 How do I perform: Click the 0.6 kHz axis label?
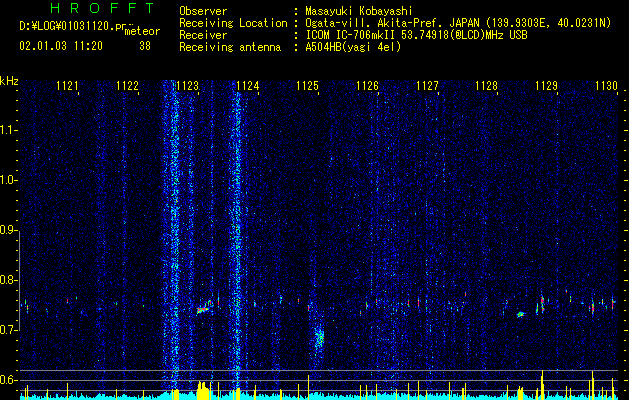click(x=8, y=380)
